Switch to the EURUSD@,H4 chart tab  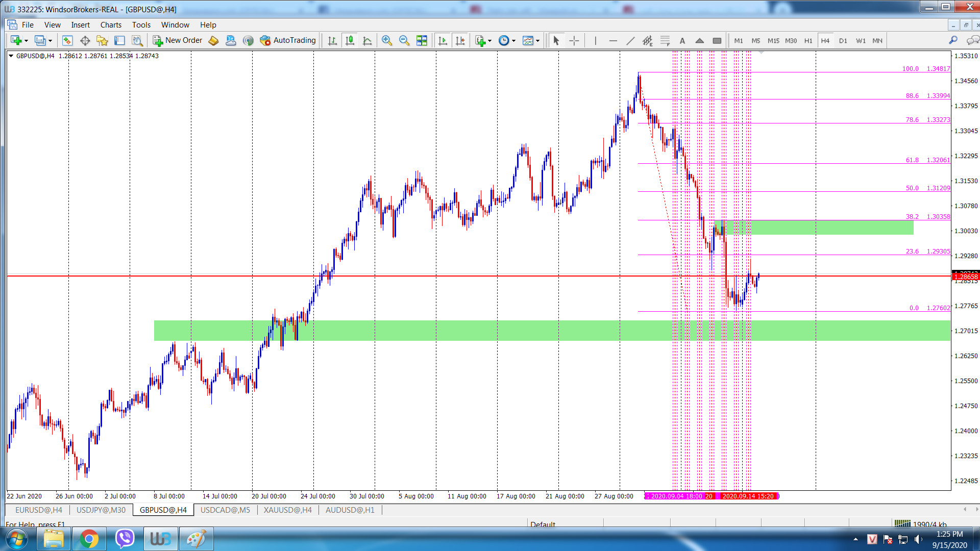39,510
